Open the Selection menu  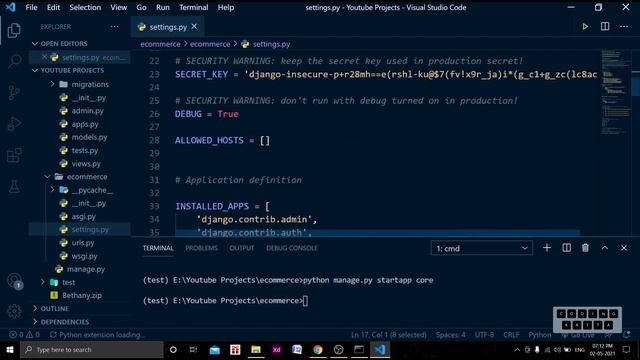85,7
